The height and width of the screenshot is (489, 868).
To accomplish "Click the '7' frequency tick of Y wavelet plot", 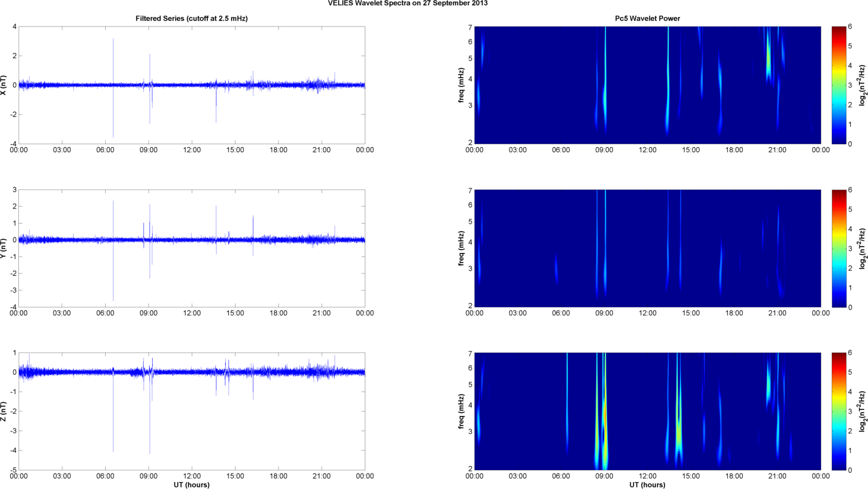I will coord(470,190).
